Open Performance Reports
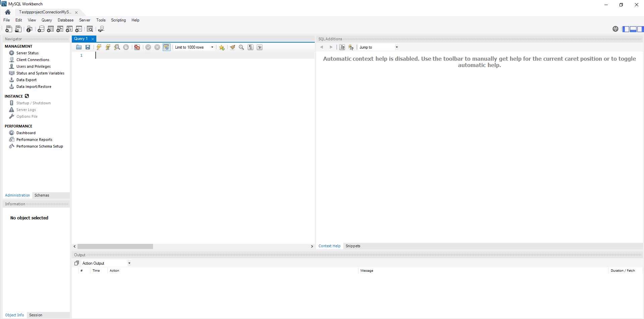 (34, 140)
